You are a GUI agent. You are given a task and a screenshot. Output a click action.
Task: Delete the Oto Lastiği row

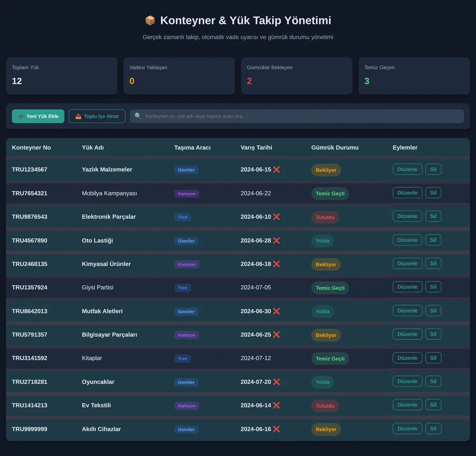(x=433, y=240)
